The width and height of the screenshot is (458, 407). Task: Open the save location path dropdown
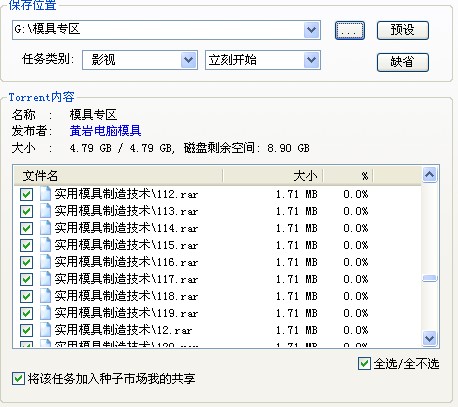pyautogui.click(x=312, y=30)
